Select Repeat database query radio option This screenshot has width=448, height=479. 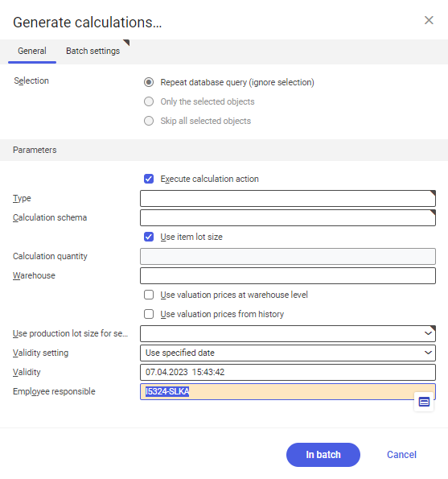click(x=149, y=82)
